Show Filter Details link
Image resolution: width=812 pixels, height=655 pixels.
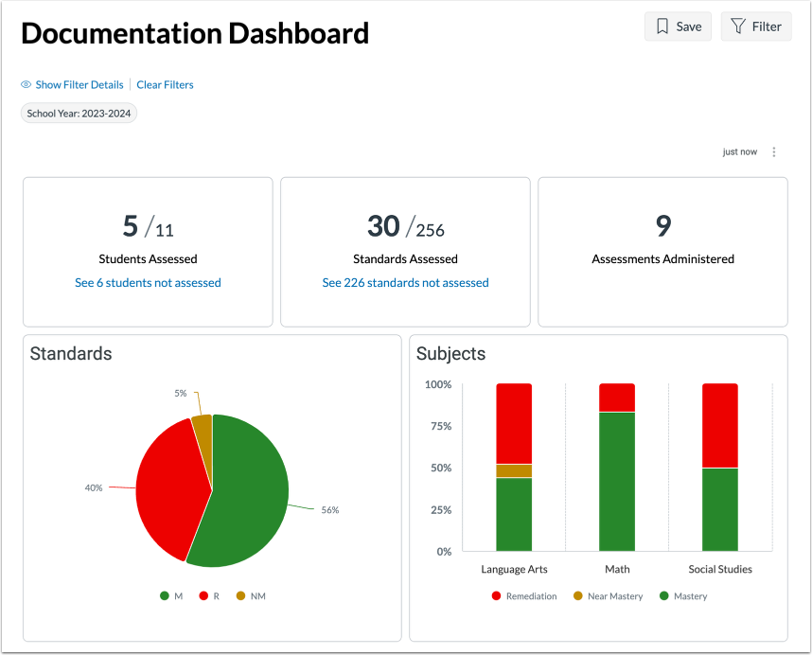coord(79,84)
